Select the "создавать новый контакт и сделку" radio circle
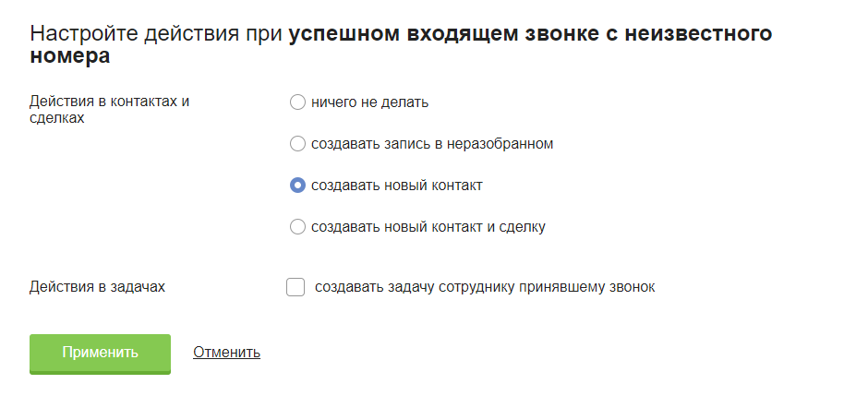The image size is (868, 396). coord(297,227)
